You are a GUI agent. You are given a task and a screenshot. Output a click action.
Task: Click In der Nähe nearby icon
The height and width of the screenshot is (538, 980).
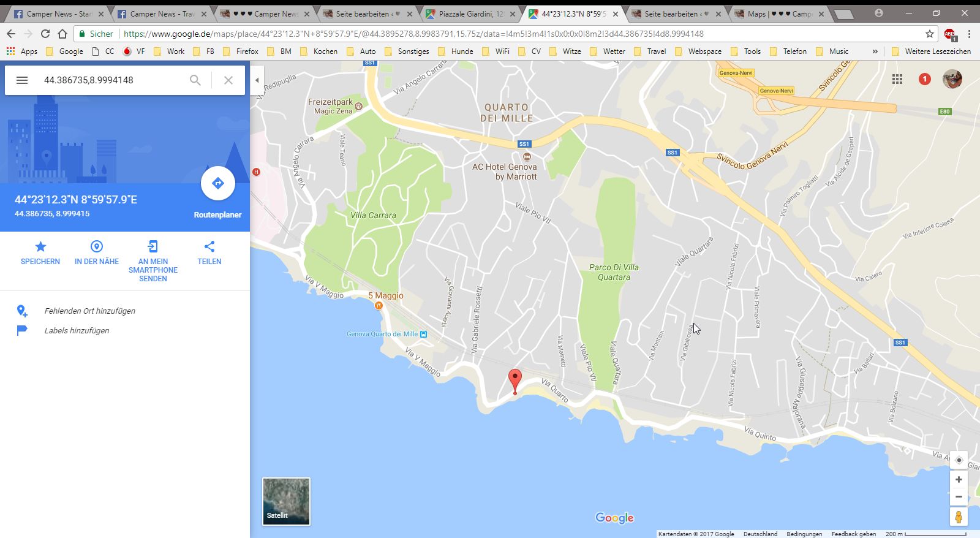click(97, 252)
